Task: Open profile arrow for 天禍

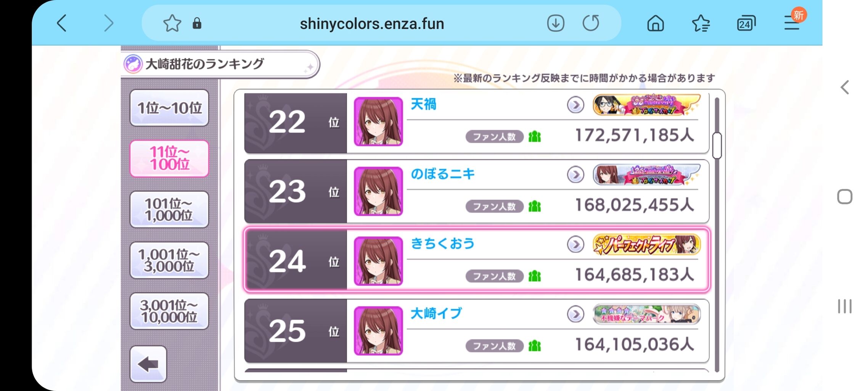Action: tap(575, 105)
